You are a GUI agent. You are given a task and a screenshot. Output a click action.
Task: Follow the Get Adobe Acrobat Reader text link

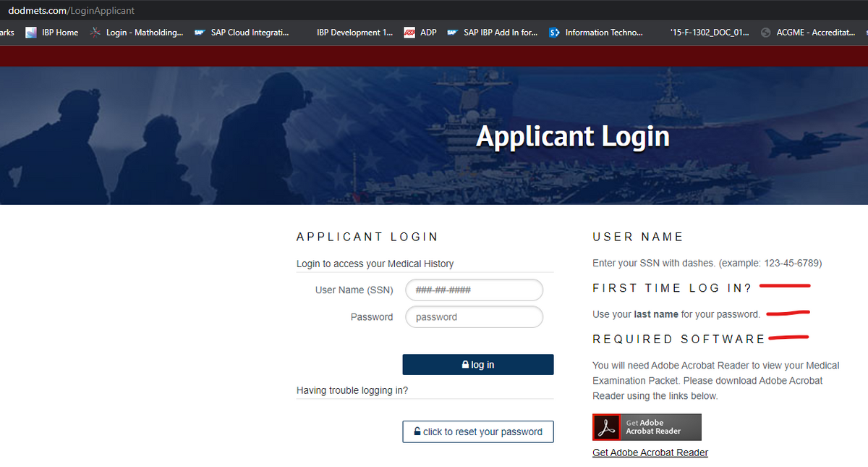(650, 453)
